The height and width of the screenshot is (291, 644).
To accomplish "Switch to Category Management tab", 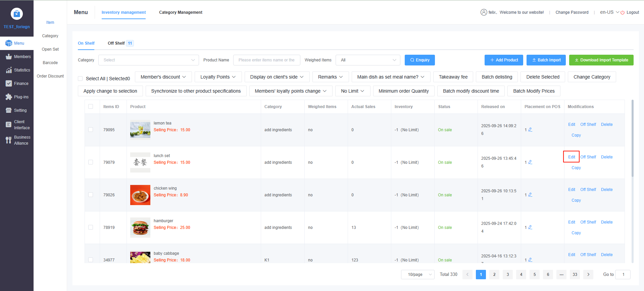I will pyautogui.click(x=181, y=12).
